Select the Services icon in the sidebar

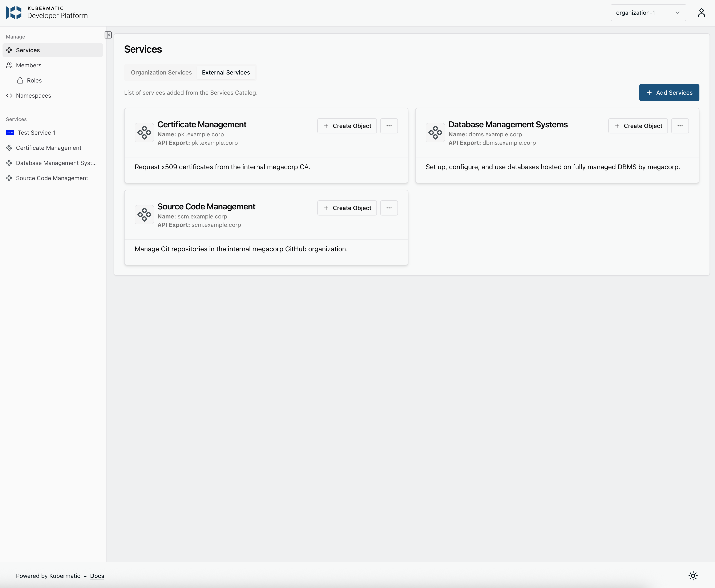[x=9, y=50]
